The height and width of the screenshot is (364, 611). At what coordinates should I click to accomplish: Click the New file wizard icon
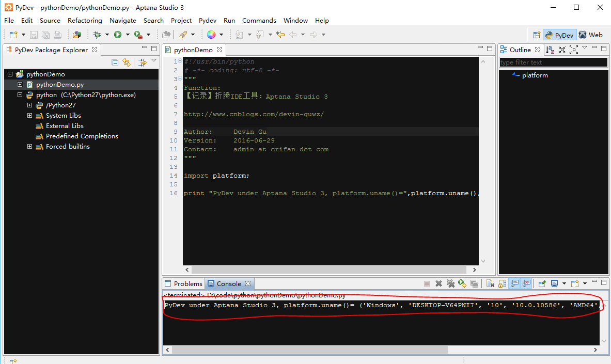point(13,35)
